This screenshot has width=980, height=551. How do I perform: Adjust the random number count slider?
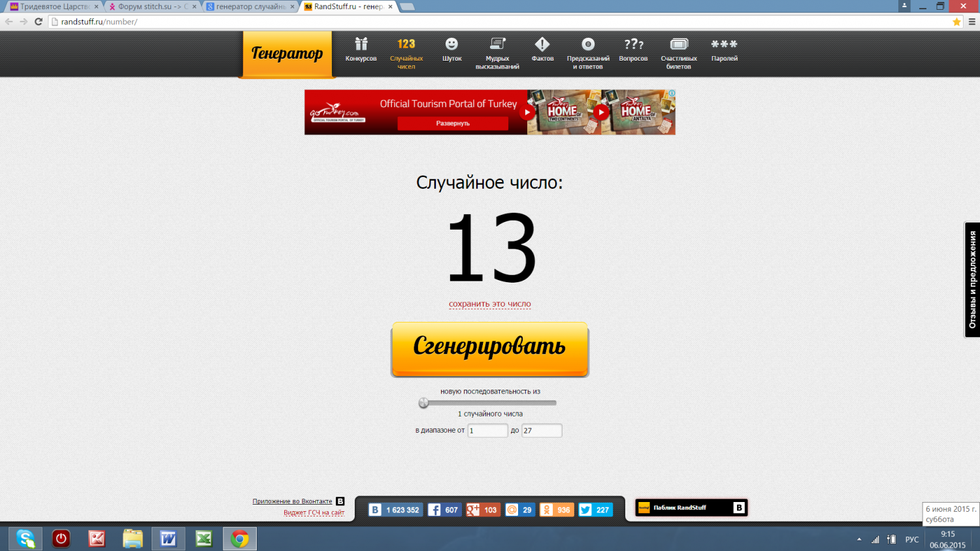click(x=424, y=403)
